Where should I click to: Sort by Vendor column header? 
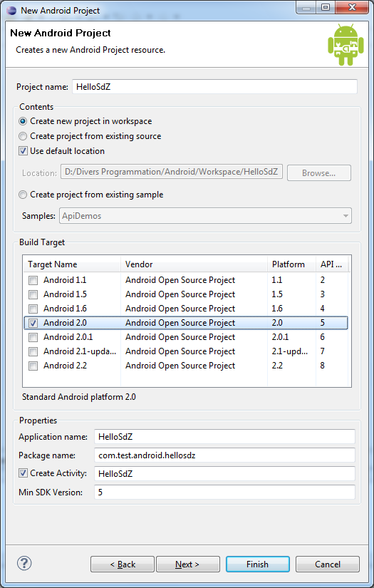click(194, 264)
